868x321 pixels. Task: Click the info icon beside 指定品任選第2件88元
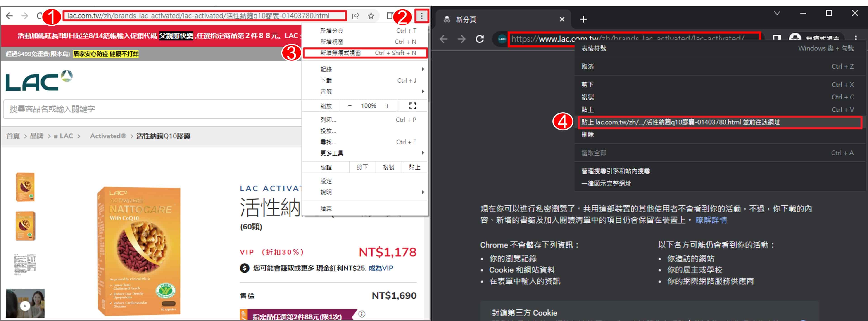point(361,314)
